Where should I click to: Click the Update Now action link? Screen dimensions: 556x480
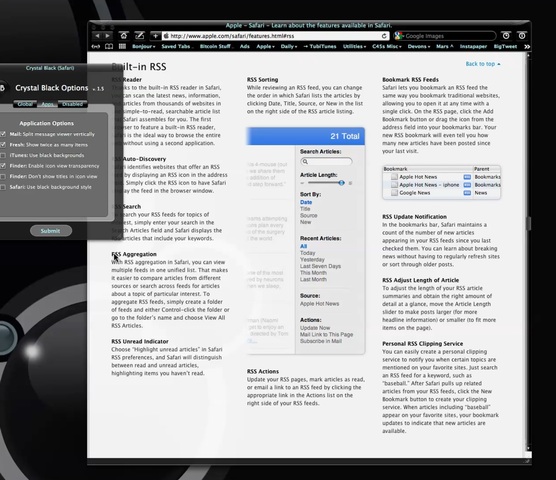(x=315, y=328)
